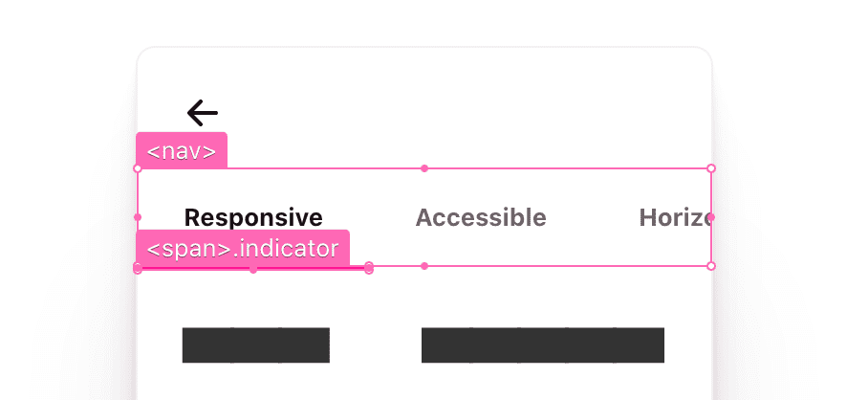Click the back arrow icon
The width and height of the screenshot is (868, 400).
click(203, 113)
